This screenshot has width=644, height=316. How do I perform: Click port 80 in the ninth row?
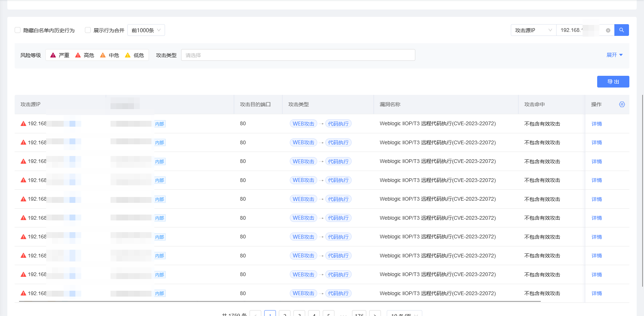(243, 275)
